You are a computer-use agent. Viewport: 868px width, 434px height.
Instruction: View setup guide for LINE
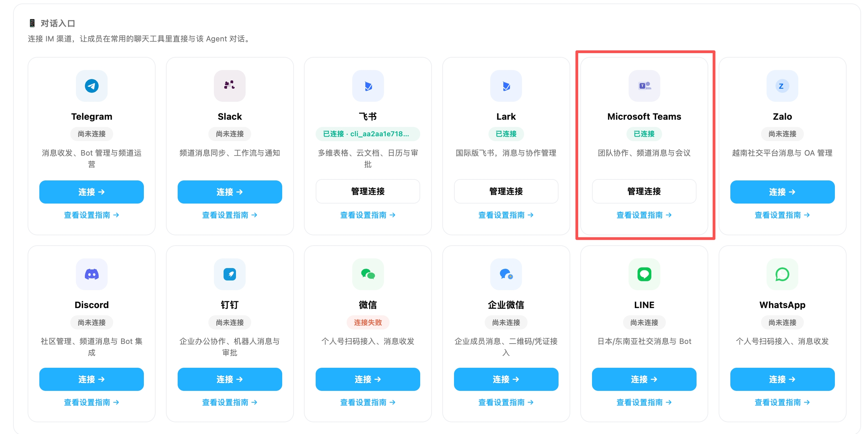[x=644, y=402]
